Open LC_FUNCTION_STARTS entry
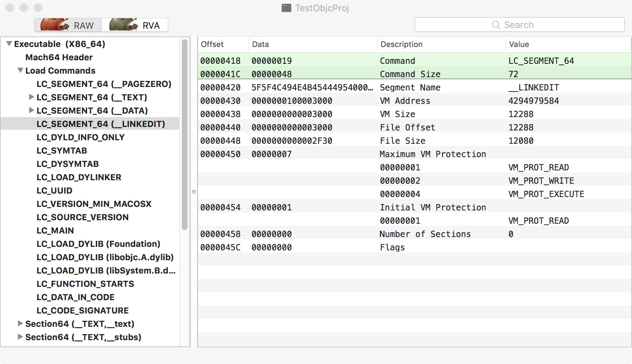 click(85, 284)
